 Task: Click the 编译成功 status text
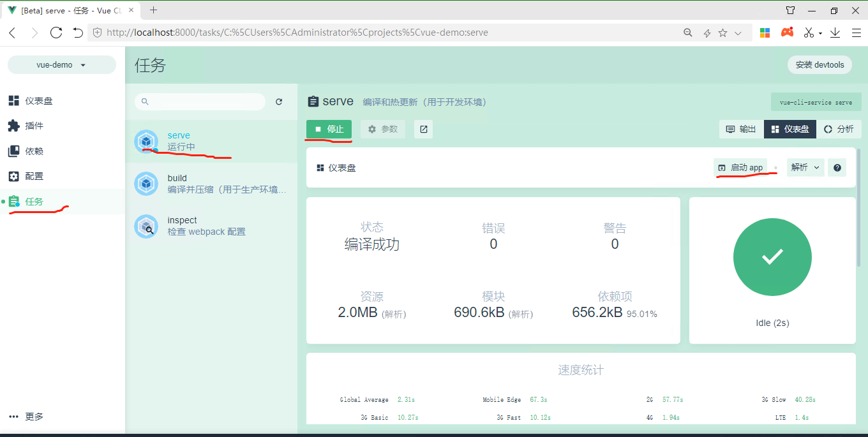[x=372, y=244]
